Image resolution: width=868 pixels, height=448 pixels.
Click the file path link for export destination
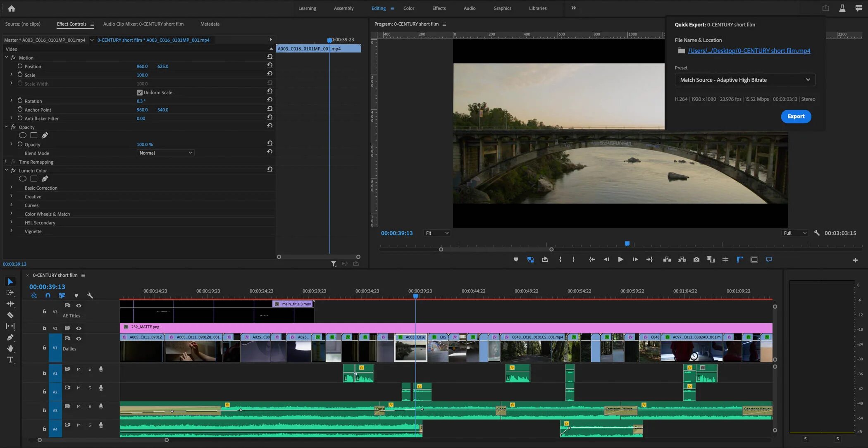coord(749,50)
